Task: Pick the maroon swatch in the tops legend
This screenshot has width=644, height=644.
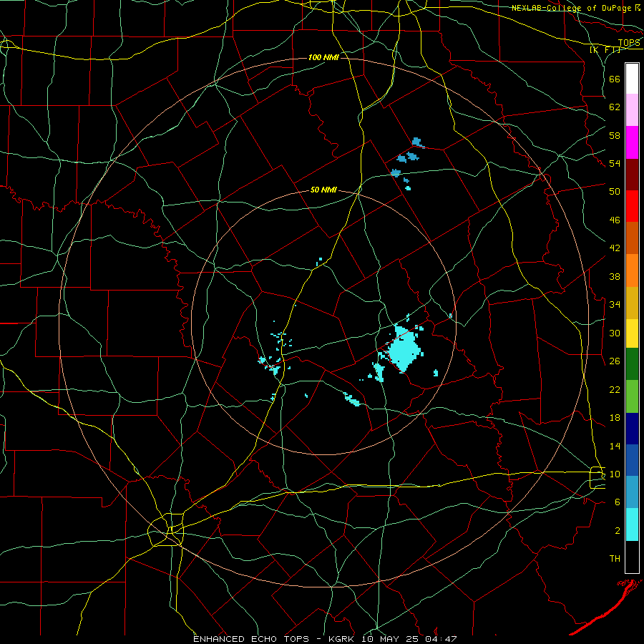Action: (632, 175)
